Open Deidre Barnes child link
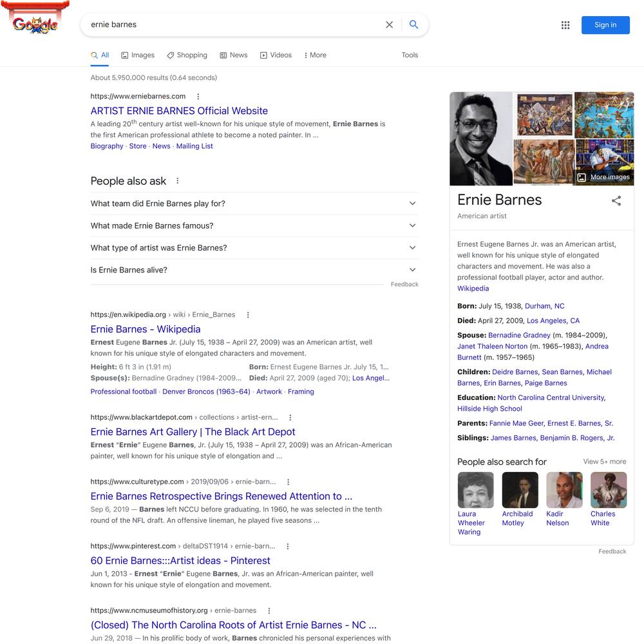Viewport: 644px width, 644px height. click(515, 372)
